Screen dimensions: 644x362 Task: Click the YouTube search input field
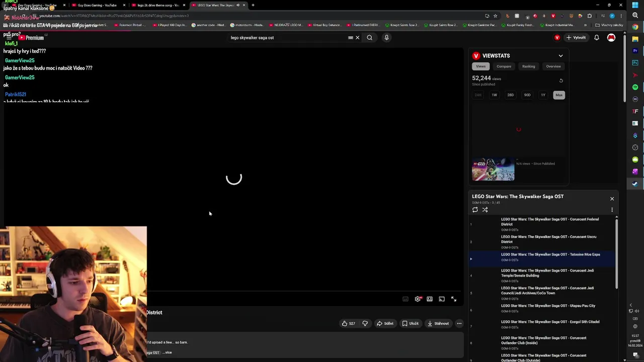point(287,38)
